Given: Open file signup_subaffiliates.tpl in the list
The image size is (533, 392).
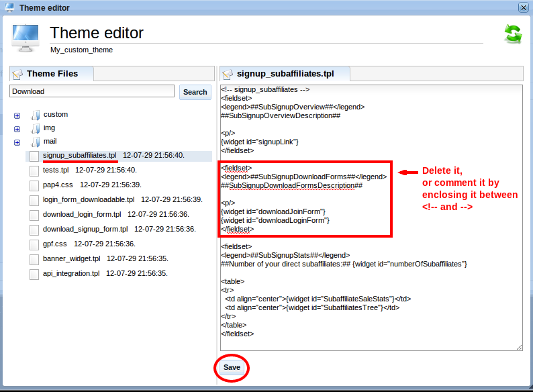Looking at the screenshot, I should (79, 155).
